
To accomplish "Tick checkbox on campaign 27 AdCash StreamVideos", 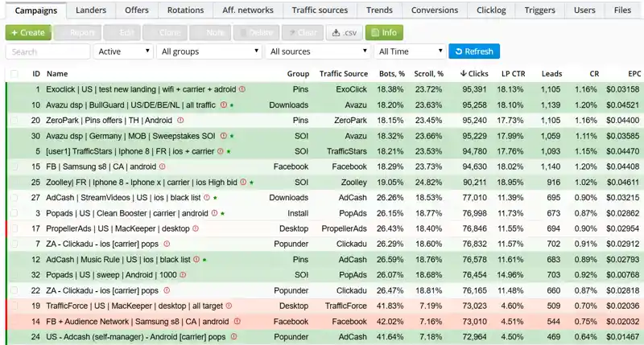I will pos(14,197).
